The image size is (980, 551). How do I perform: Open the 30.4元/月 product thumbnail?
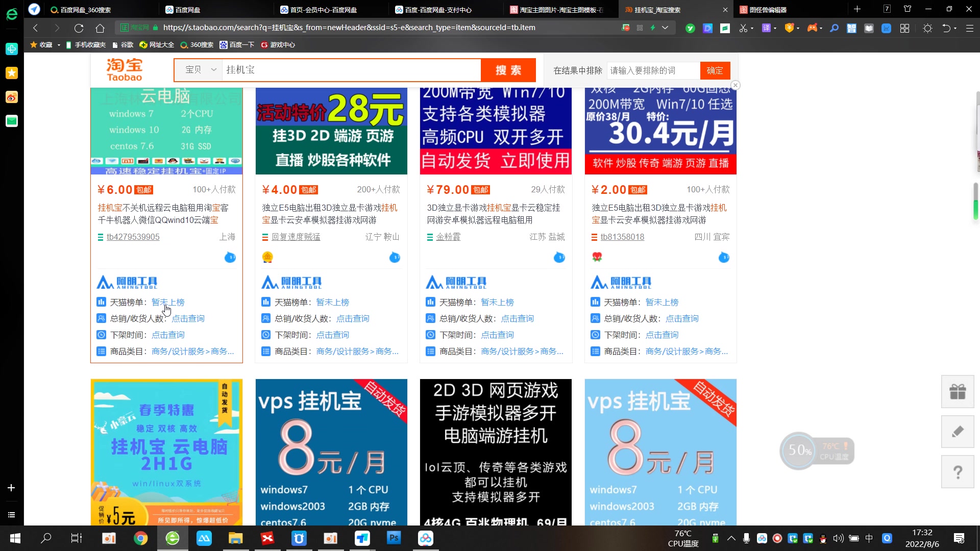click(660, 131)
